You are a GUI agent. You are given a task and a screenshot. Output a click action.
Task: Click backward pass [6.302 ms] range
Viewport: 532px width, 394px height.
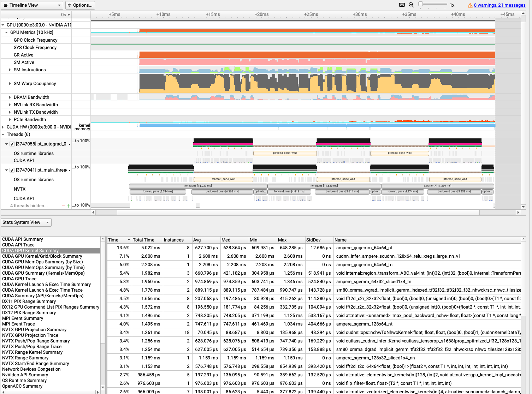click(222, 192)
